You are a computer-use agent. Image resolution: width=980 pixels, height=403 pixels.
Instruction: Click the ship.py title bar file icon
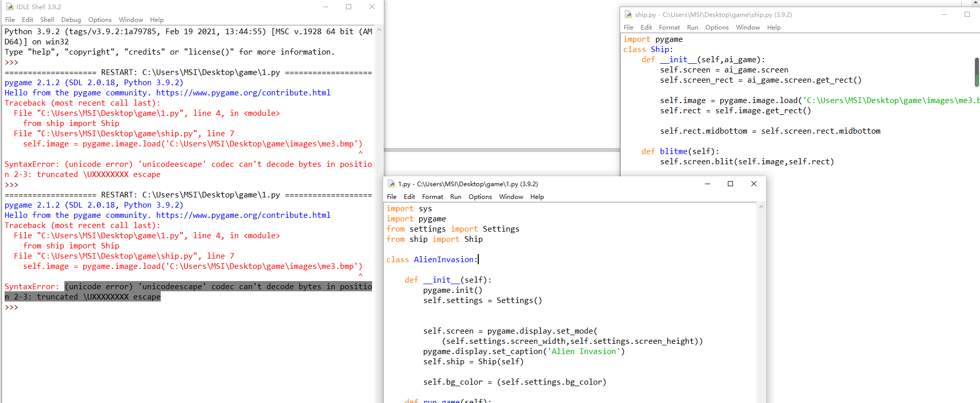(x=628, y=14)
